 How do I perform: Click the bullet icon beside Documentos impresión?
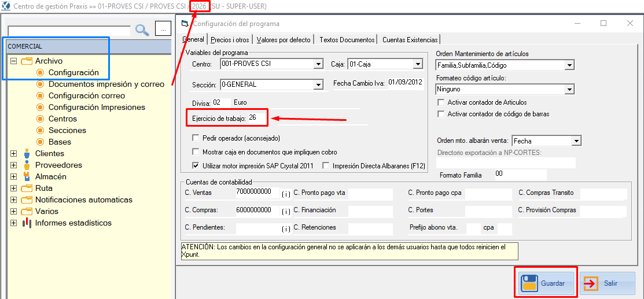click(x=40, y=84)
